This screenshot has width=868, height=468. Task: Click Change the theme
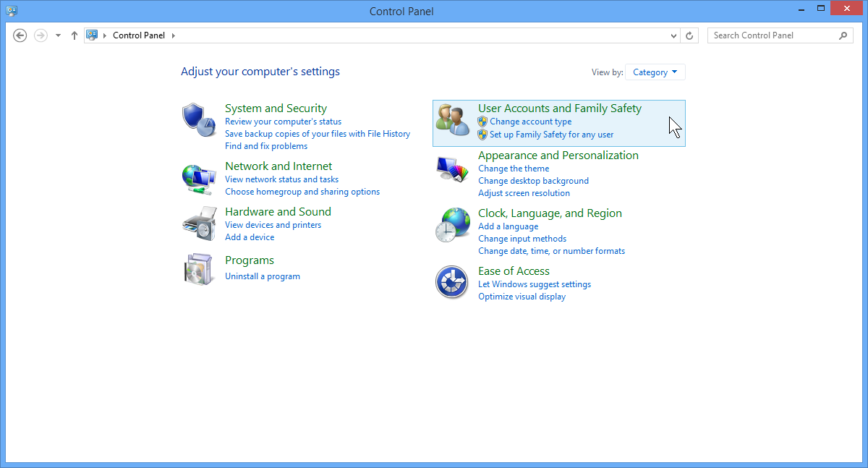pyautogui.click(x=514, y=169)
